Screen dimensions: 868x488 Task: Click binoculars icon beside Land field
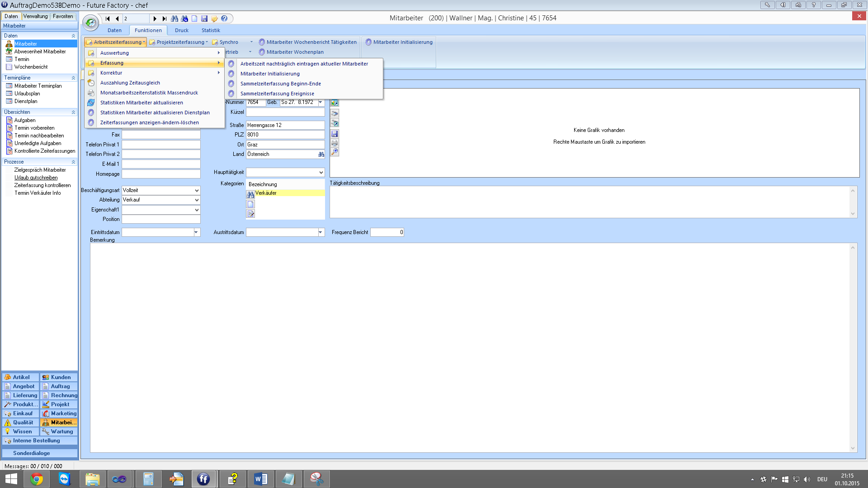pos(321,155)
